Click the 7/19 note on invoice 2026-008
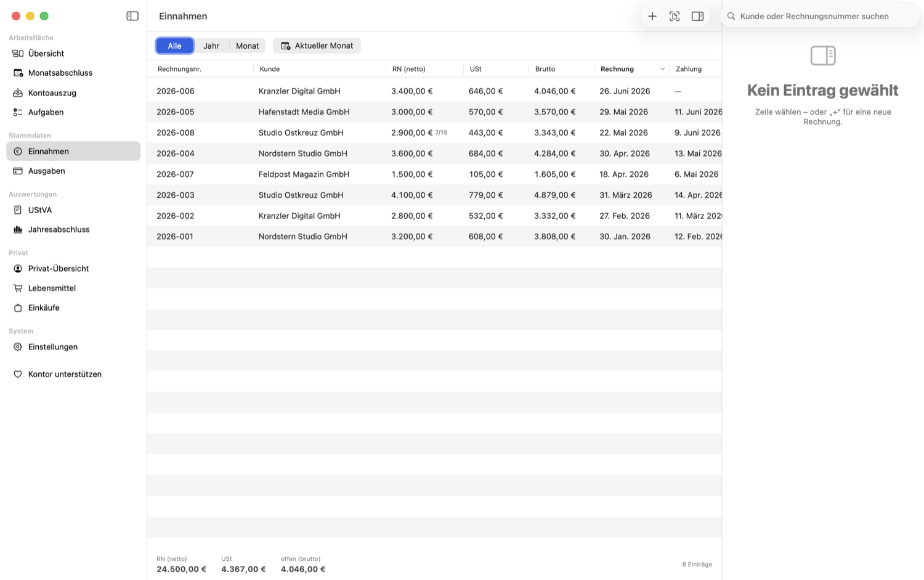Image resolution: width=924 pixels, height=580 pixels. [441, 133]
